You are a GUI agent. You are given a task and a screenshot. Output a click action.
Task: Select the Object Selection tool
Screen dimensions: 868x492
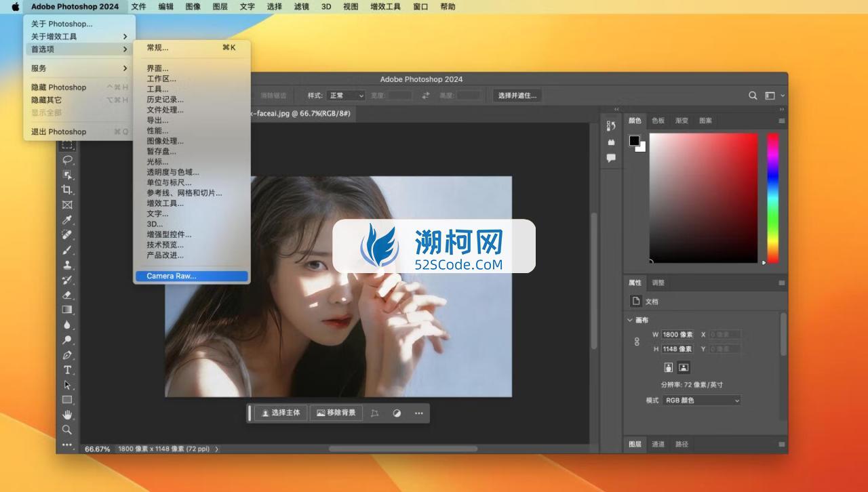click(x=67, y=175)
